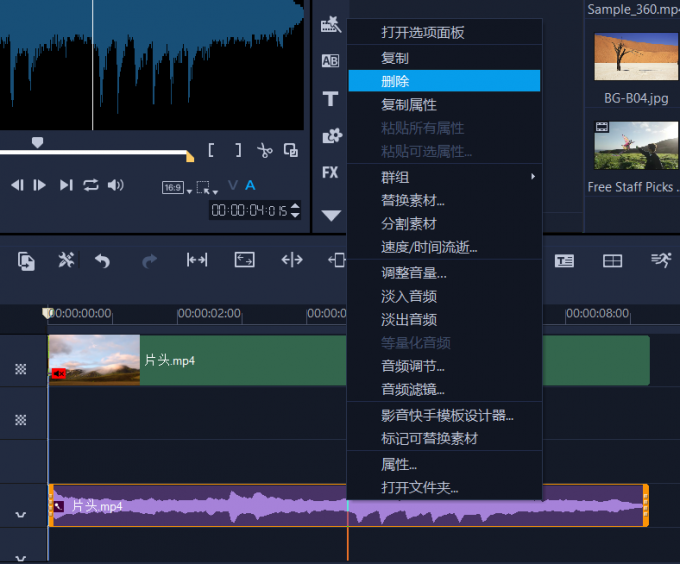Toggle the overlay track ripple edit icon
The image size is (680, 564).
20,420
